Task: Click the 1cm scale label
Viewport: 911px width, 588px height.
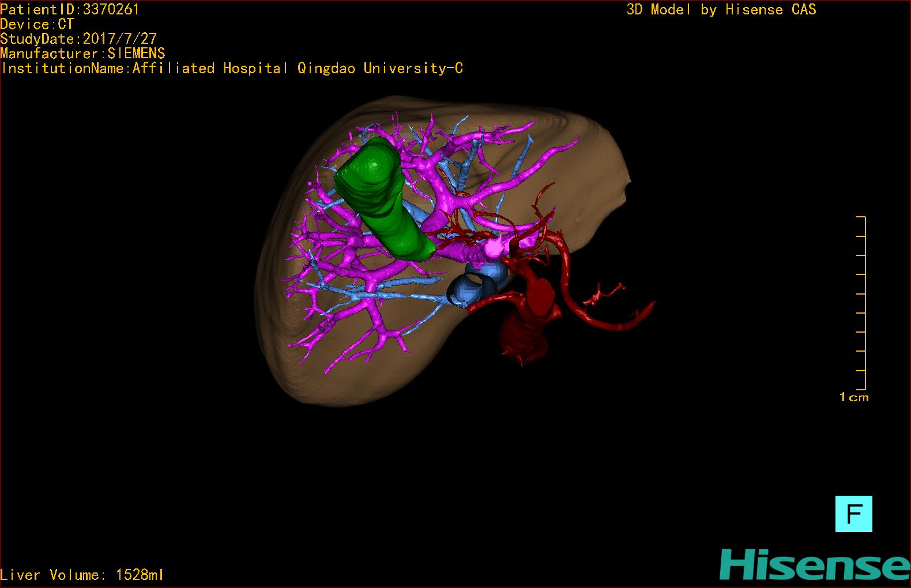Action: tap(854, 397)
